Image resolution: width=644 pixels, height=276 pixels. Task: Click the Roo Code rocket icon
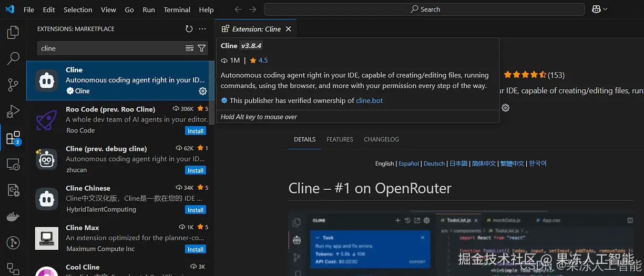[47, 120]
